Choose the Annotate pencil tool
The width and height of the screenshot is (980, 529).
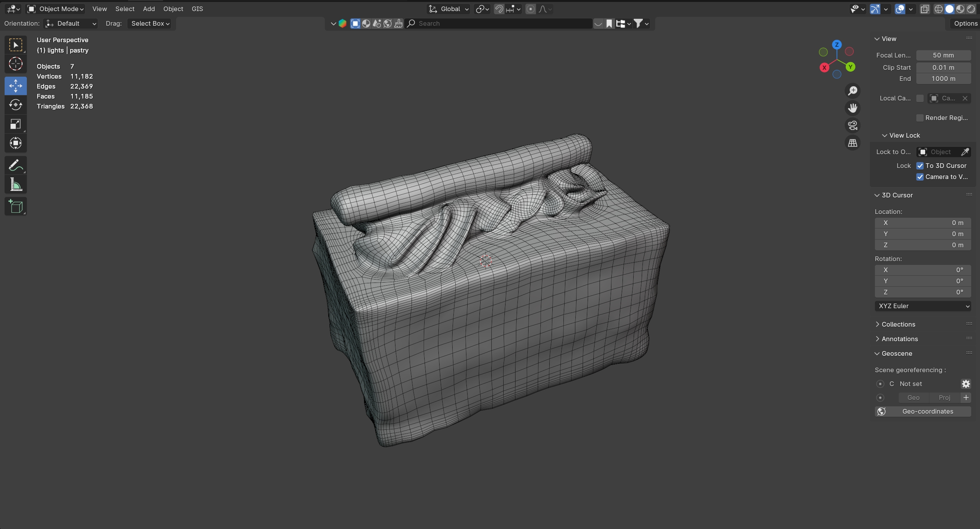[15, 166]
